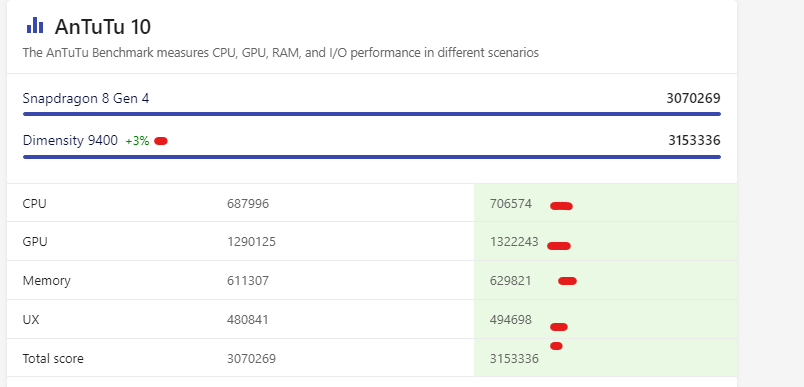Click the red mark beside +3%

click(161, 141)
